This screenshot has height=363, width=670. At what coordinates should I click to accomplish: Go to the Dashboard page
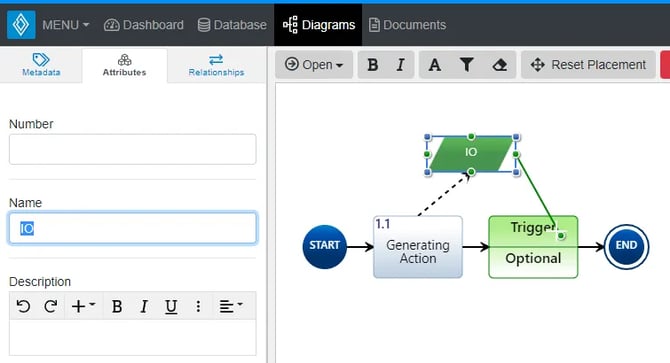click(144, 25)
